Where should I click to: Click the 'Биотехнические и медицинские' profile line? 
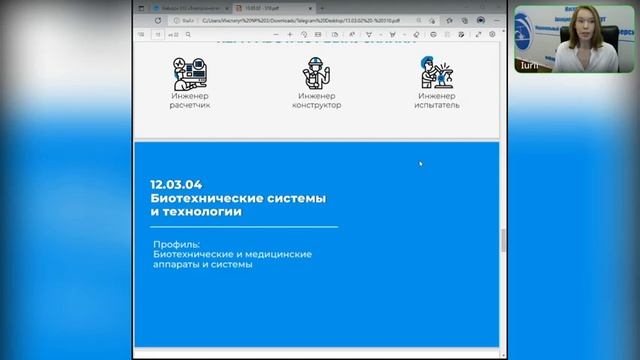coord(232,254)
